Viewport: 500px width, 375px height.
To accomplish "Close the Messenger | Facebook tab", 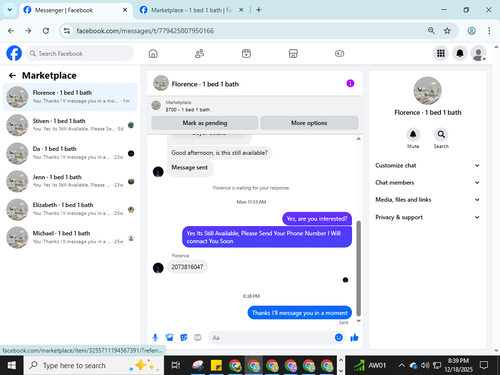I will [x=125, y=10].
